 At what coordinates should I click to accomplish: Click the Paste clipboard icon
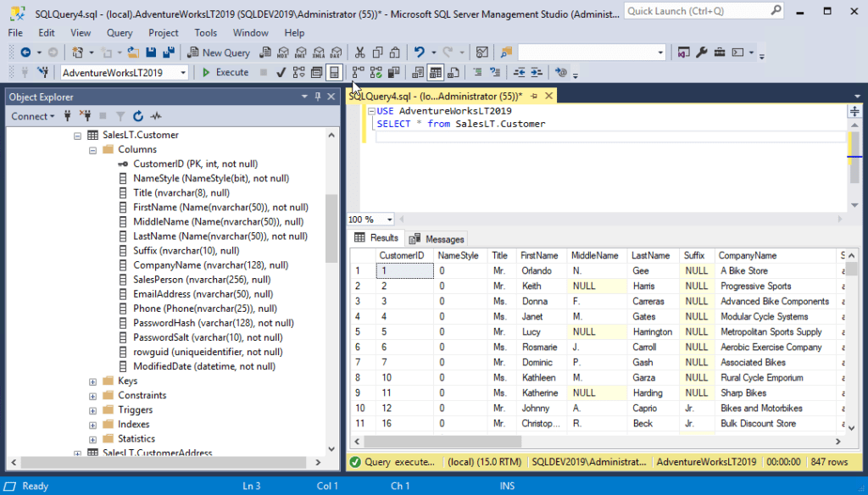[x=395, y=53]
